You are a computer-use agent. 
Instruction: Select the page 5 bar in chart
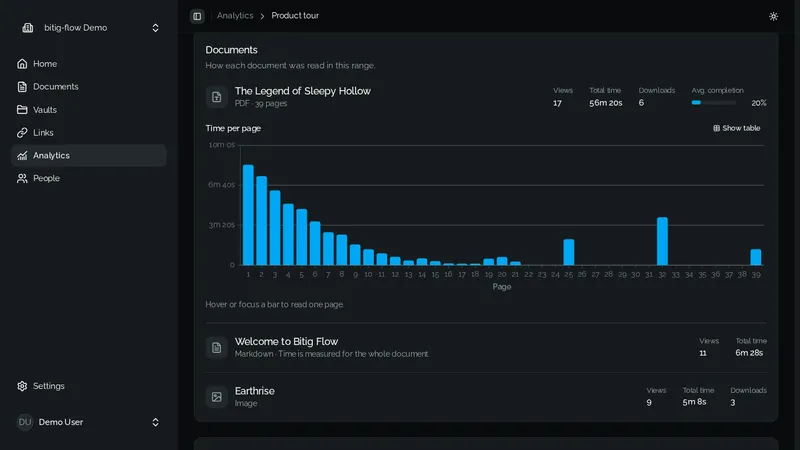[302, 237]
